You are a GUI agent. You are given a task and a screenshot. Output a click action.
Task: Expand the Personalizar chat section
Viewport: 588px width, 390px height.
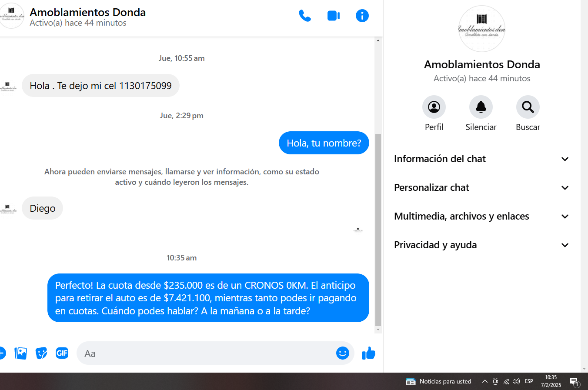click(482, 188)
